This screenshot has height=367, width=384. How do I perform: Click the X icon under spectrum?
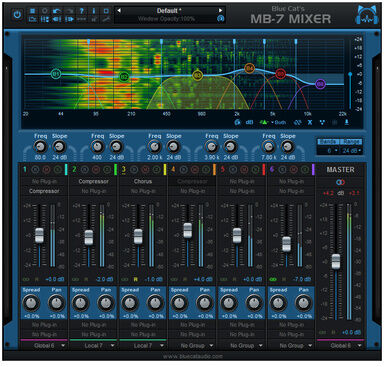pos(310,122)
